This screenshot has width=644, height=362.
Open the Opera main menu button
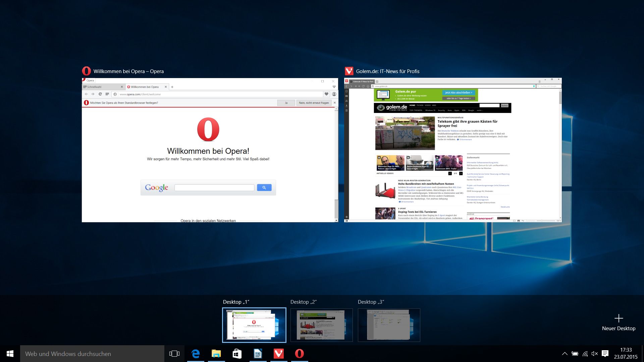(x=89, y=80)
